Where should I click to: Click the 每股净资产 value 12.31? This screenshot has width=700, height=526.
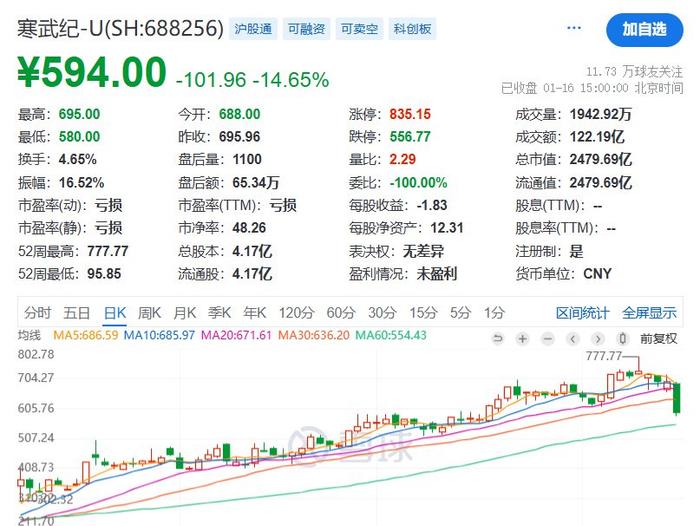447,228
